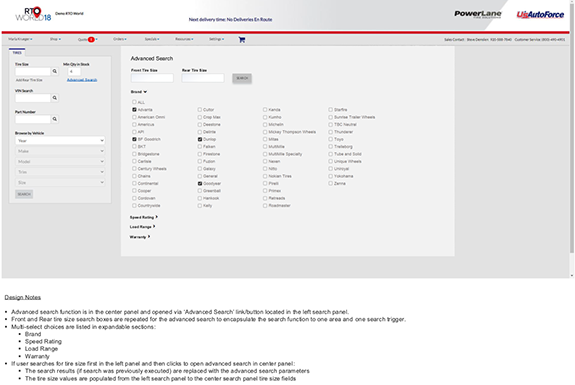Image resolution: width=575 pixels, height=385 pixels.
Task: Check the Nokian Tires checkbox
Action: click(x=265, y=176)
